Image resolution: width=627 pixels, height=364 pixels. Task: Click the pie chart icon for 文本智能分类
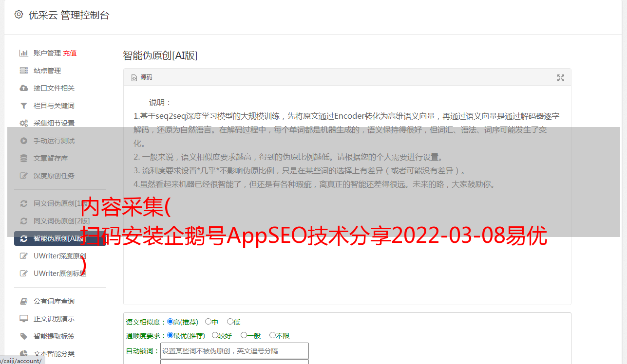point(23,354)
